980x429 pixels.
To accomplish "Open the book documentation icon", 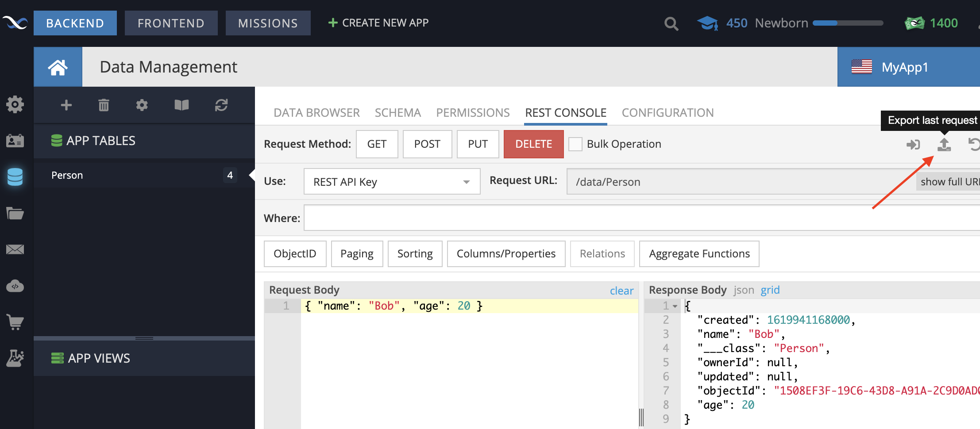I will (x=181, y=105).
